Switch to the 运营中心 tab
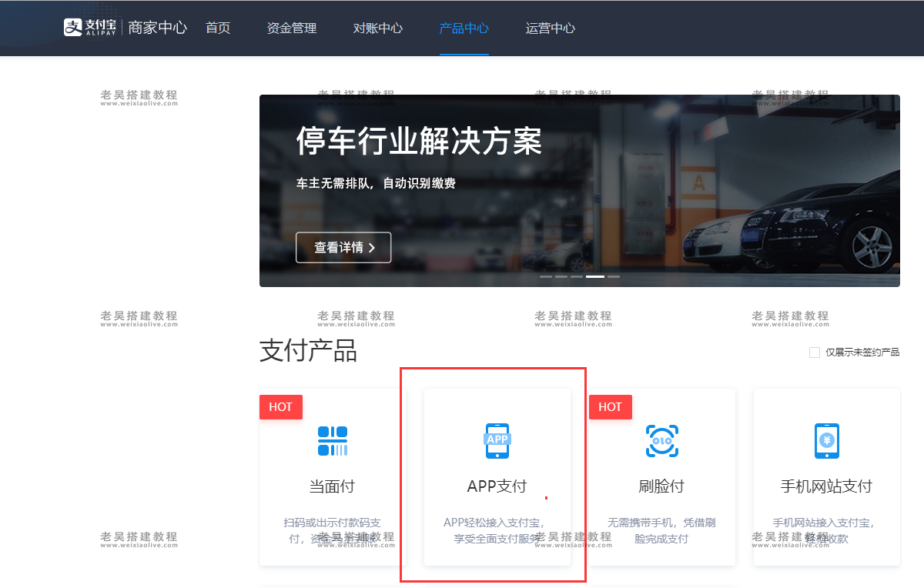This screenshot has width=924, height=588. 550,28
